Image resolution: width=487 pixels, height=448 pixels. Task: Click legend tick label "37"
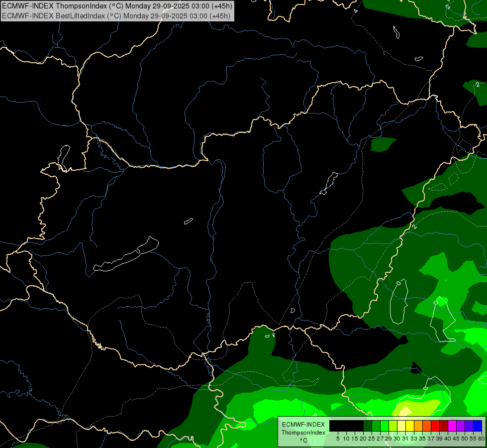(430, 439)
